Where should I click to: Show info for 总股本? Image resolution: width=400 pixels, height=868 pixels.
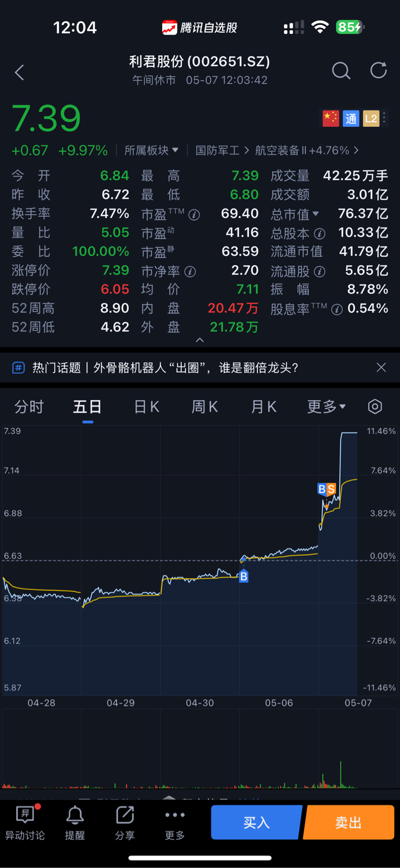[x=320, y=234]
